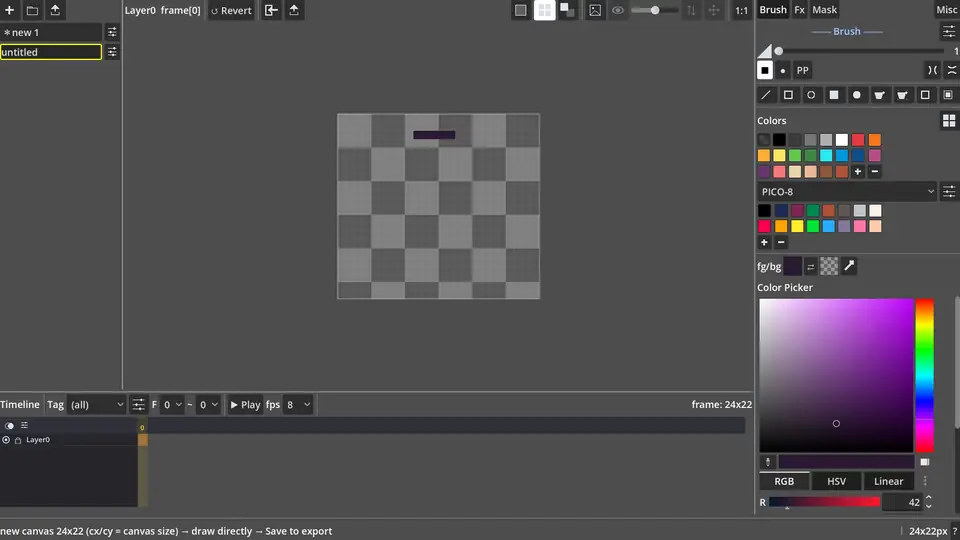Open settings for the 'untitled' document
This screenshot has width=960, height=540.
(x=112, y=52)
